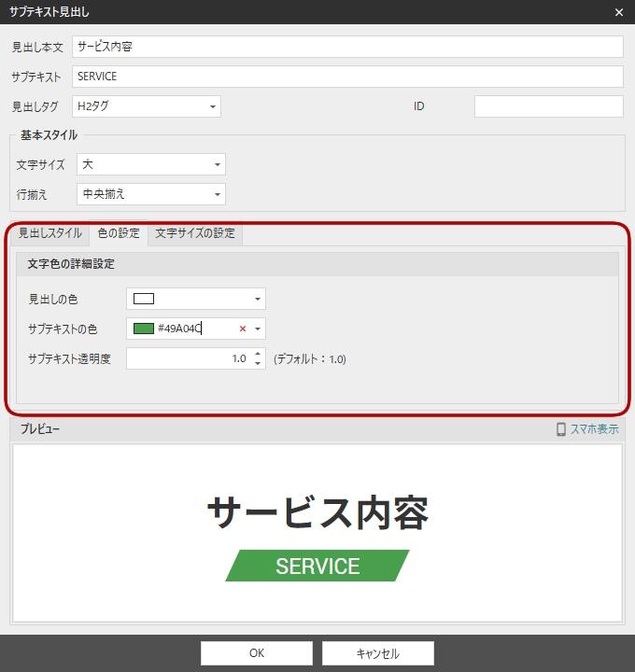Switch to the 見出しスタイル tab
635x672 pixels.
[x=50, y=233]
